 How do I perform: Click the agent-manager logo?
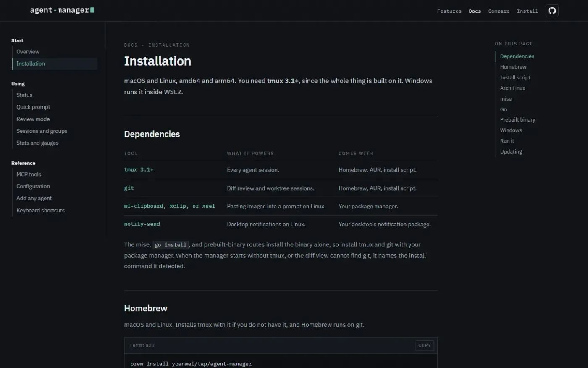coord(62,10)
